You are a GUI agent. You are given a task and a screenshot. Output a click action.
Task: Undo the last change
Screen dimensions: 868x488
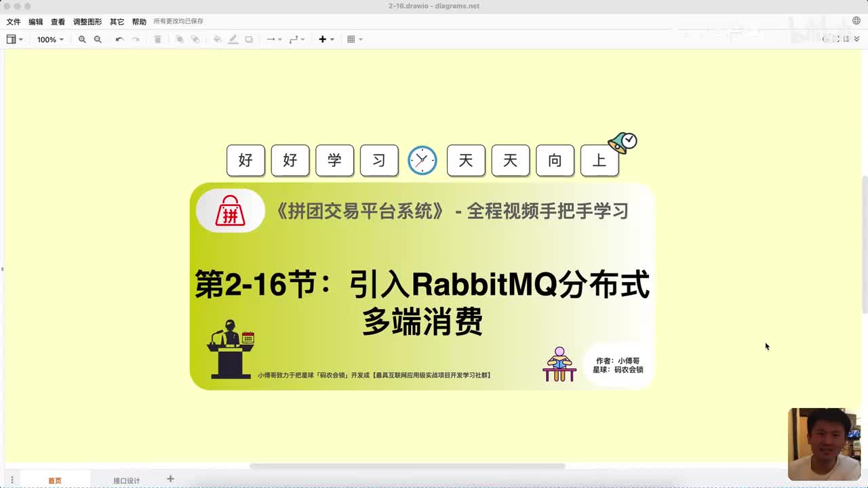(119, 39)
